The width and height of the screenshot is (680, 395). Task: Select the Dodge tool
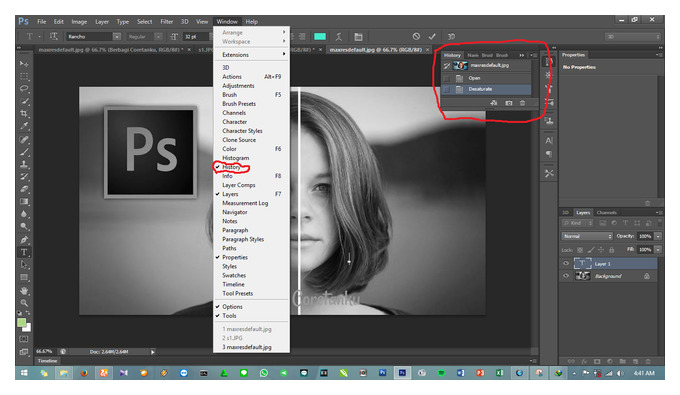(24, 226)
